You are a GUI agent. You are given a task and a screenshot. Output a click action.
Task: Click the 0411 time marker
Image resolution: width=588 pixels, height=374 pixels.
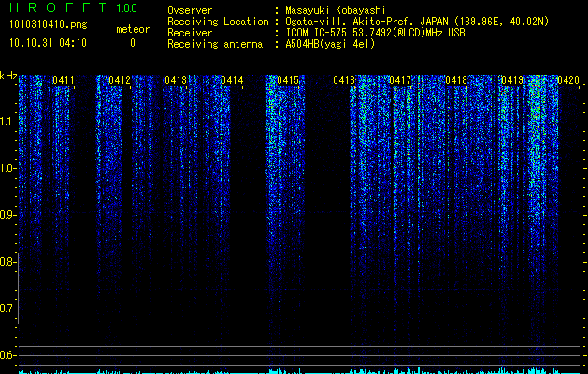(64, 80)
